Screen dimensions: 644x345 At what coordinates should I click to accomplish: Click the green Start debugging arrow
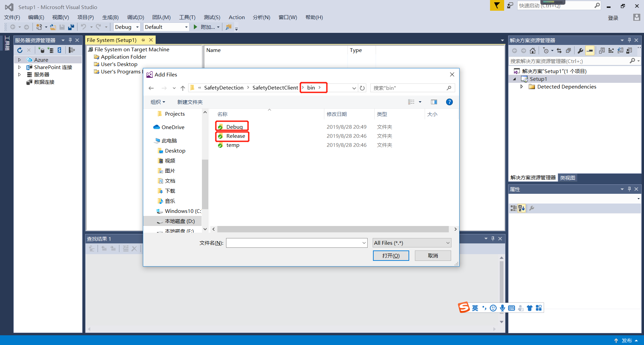[196, 27]
